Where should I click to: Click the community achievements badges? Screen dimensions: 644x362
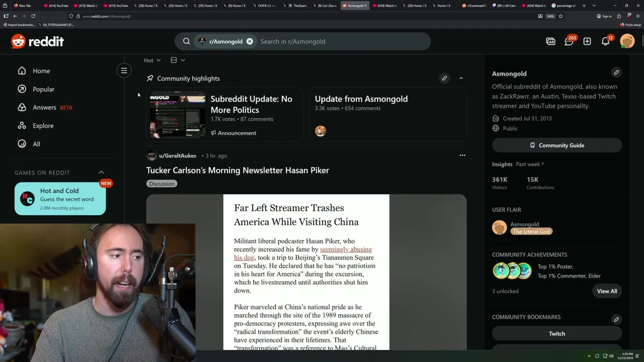tap(512, 270)
